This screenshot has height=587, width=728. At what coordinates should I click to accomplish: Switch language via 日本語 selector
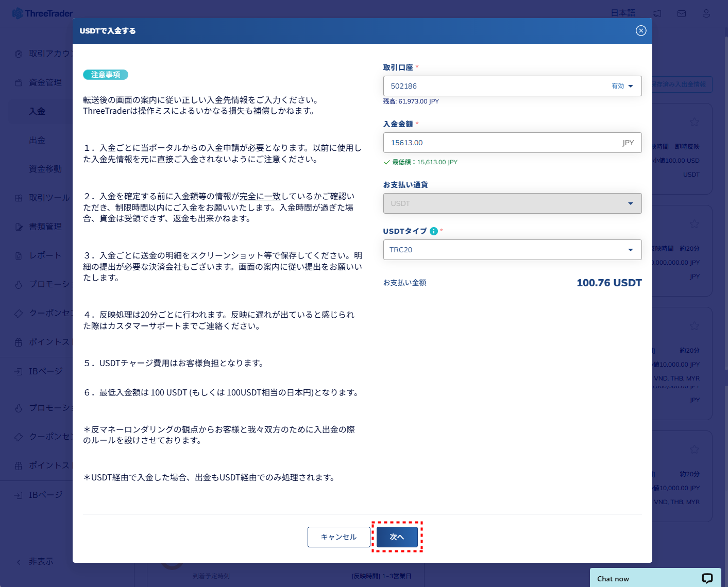(x=623, y=13)
